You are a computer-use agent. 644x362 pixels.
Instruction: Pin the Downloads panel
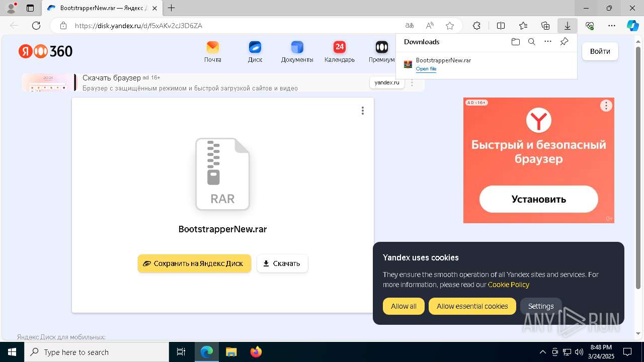564,42
